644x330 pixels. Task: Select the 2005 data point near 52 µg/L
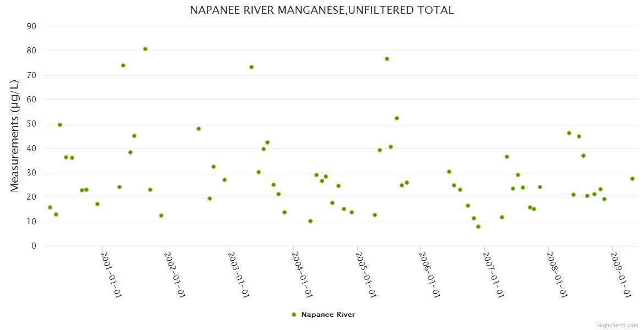pyautogui.click(x=397, y=118)
